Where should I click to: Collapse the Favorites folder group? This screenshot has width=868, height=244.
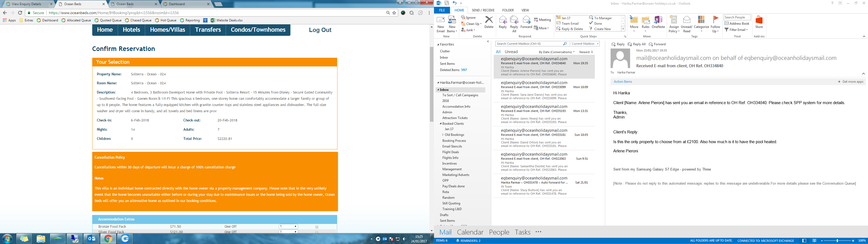tap(438, 44)
